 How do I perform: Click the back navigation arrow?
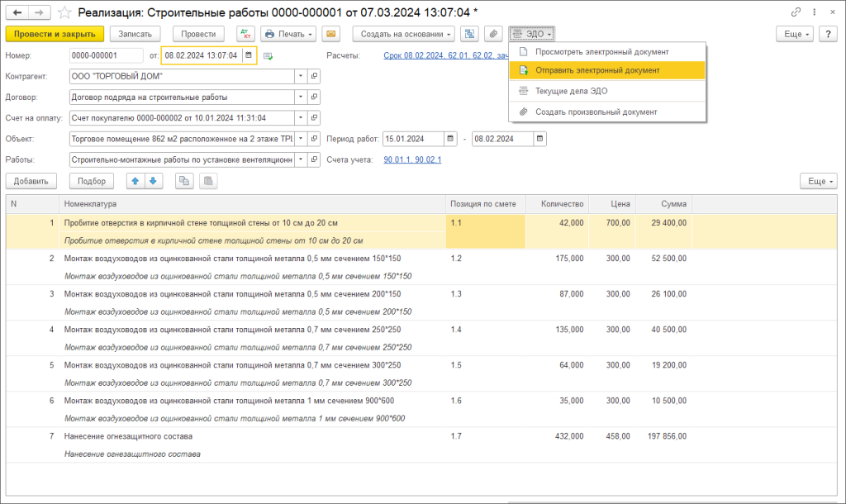17,13
